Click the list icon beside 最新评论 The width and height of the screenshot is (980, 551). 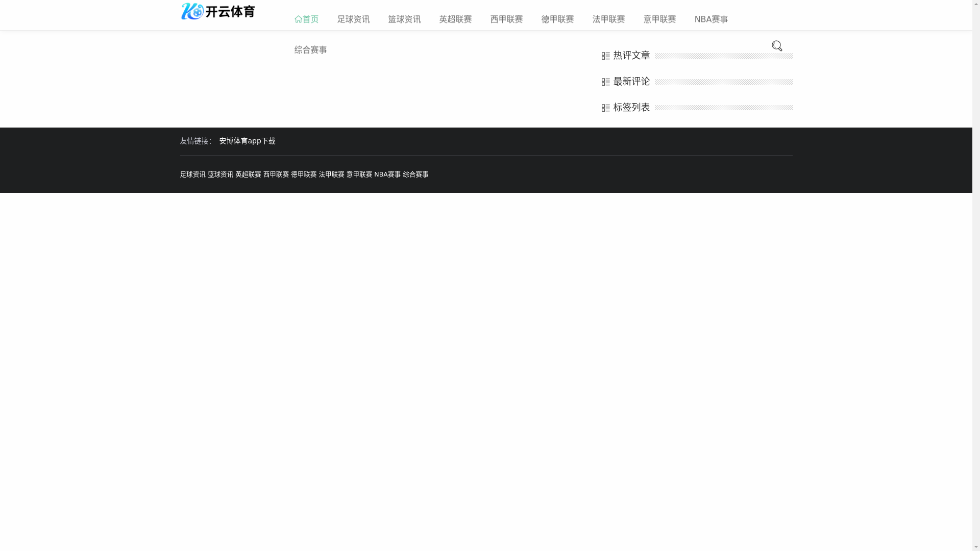(606, 82)
